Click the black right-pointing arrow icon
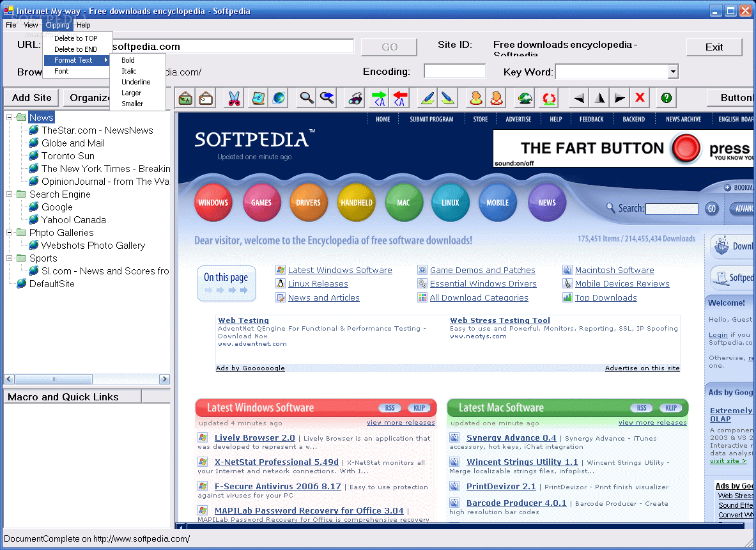The height and width of the screenshot is (550, 756). point(619,98)
